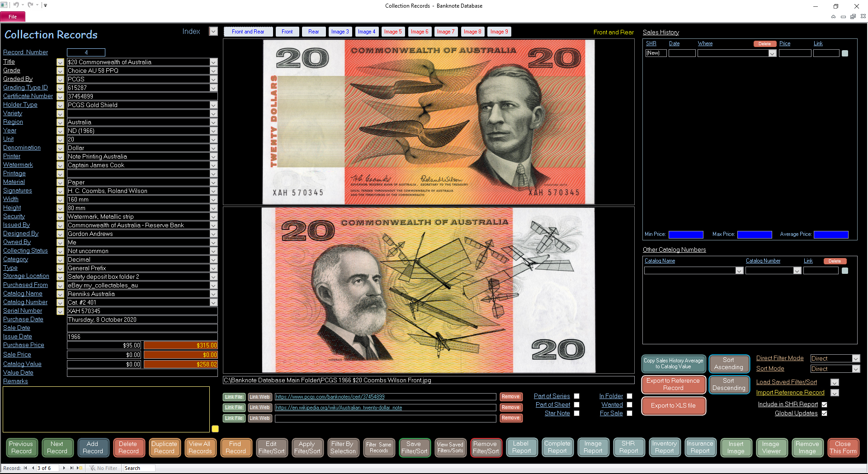
Task: Uncheck Global Updates checkbox
Action: pos(824,413)
